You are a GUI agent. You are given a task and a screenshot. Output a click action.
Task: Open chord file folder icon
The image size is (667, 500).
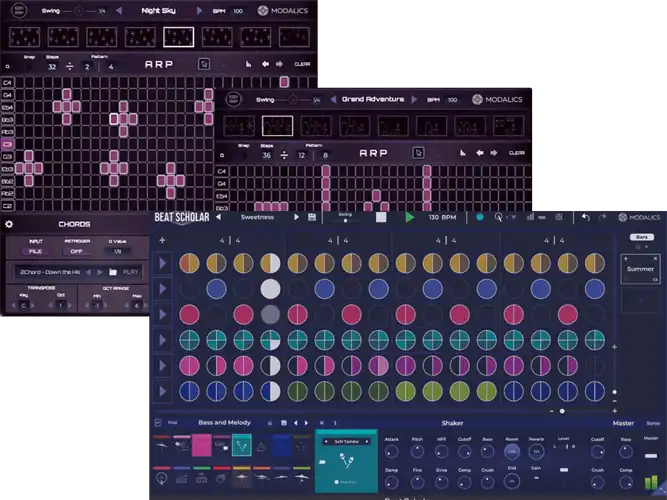click(113, 272)
